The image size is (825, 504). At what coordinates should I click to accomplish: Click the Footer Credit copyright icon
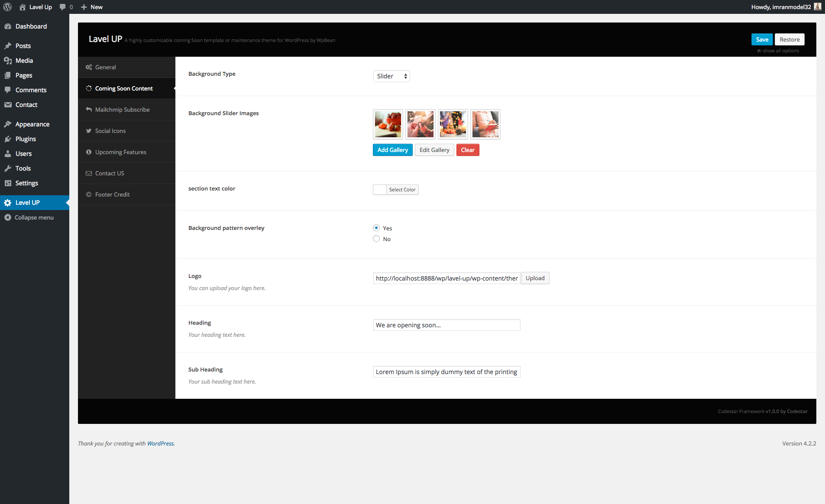tap(89, 194)
